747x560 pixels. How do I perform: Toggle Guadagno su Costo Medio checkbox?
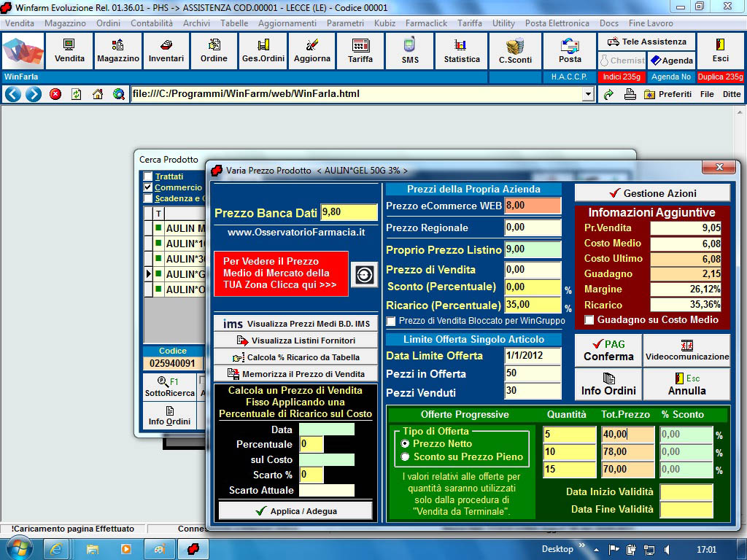[x=589, y=320]
